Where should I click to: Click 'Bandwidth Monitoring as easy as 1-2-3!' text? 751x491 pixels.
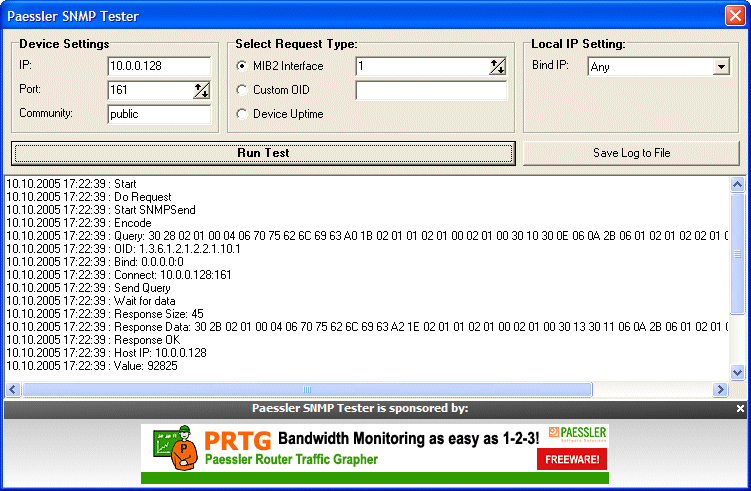click(409, 438)
